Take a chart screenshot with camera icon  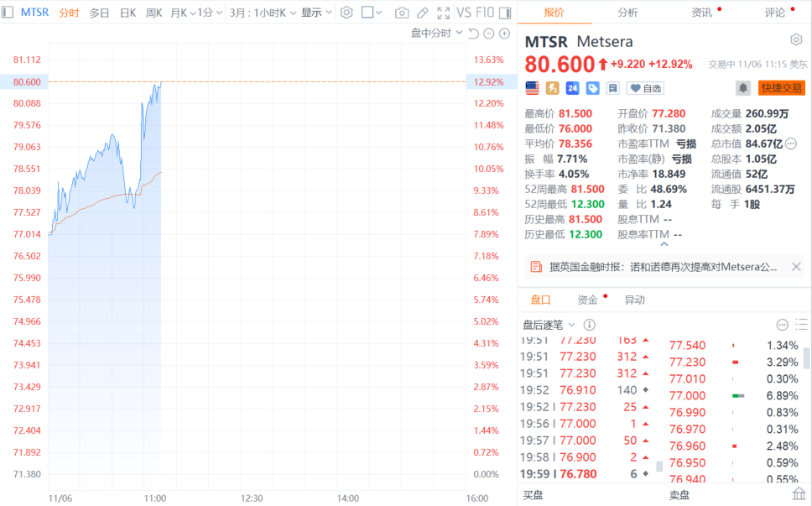tap(401, 13)
